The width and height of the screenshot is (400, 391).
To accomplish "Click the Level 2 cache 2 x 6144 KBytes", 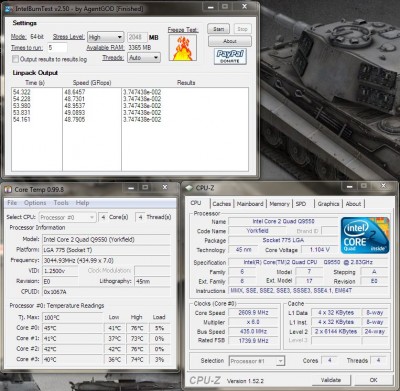I will coord(336,331).
